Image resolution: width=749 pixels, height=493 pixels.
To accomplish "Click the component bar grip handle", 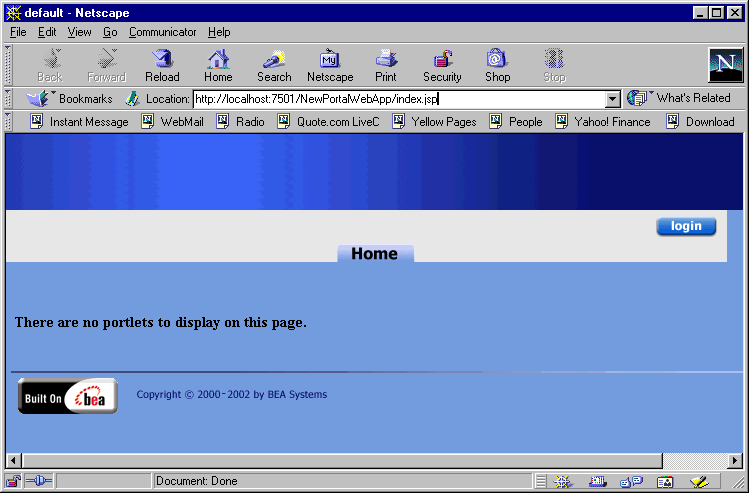I will 540,481.
